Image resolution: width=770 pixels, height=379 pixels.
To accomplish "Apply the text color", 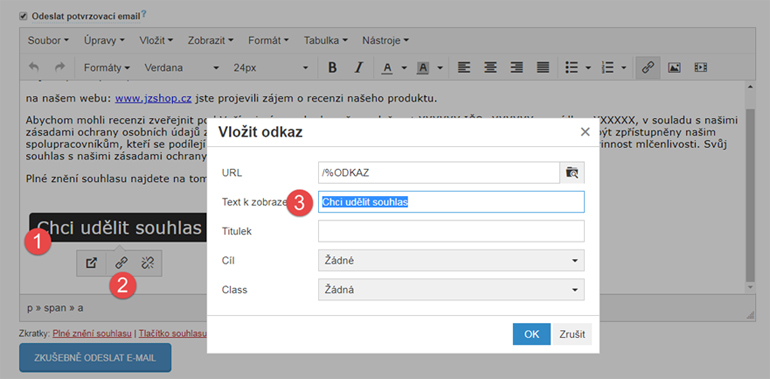I will 387,68.
